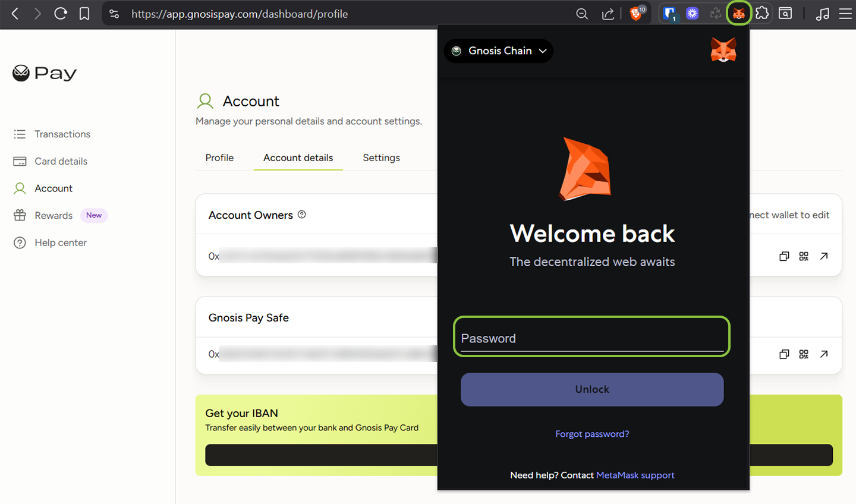
Task: Click the blurred Account Owners address
Action: click(x=323, y=256)
